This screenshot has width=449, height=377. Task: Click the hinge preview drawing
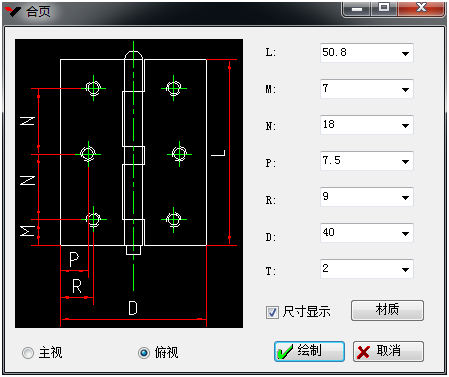coord(129,183)
